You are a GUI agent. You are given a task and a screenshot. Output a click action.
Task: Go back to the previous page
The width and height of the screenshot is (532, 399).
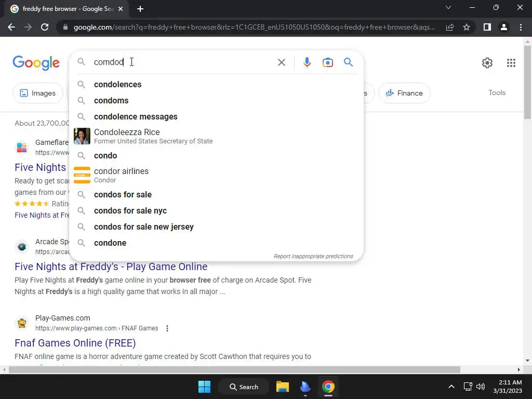(x=11, y=27)
